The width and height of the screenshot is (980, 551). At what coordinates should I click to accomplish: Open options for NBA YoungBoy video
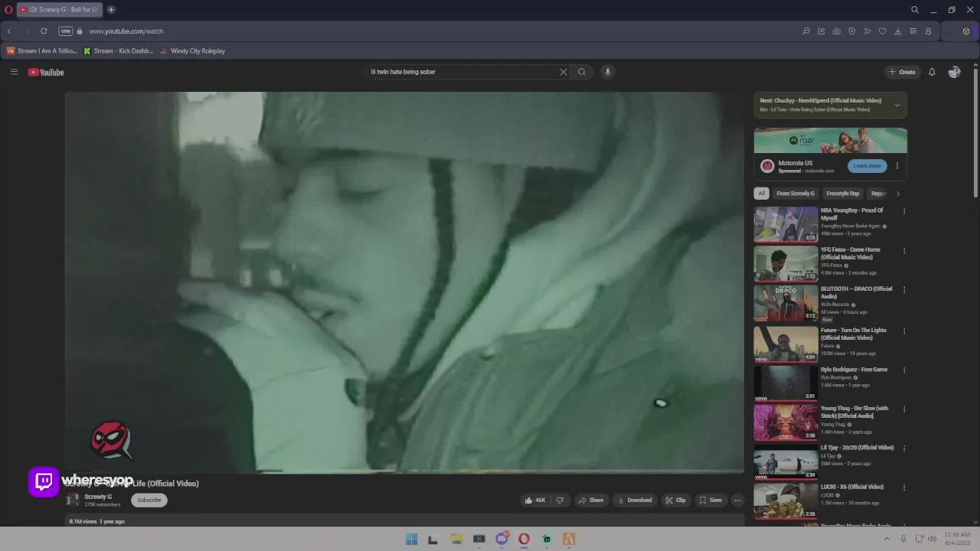point(904,211)
